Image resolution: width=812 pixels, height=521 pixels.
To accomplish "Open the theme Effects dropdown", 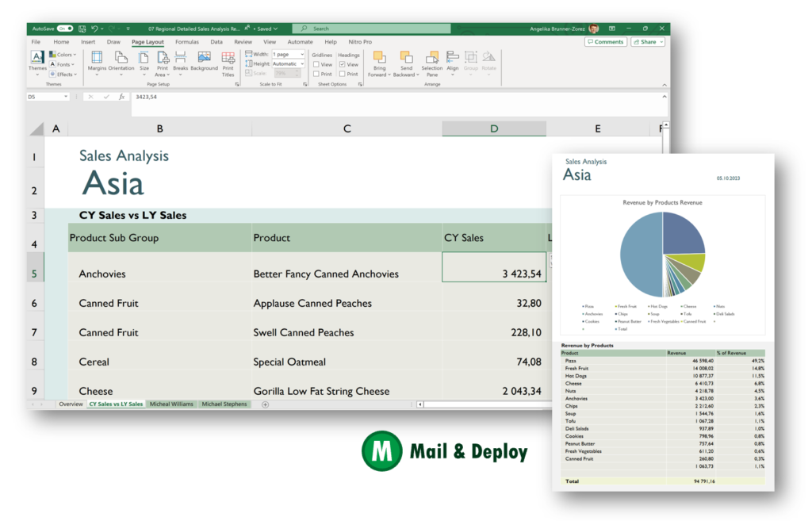I will [63, 74].
